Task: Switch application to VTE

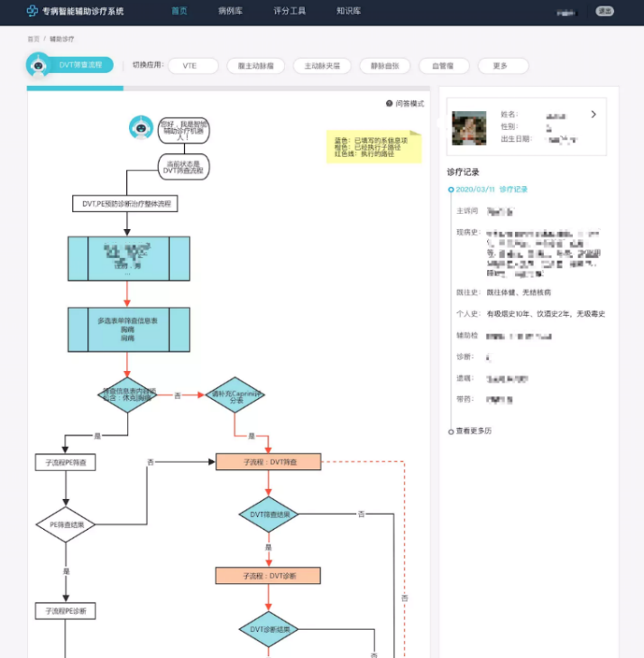Action: 193,66
